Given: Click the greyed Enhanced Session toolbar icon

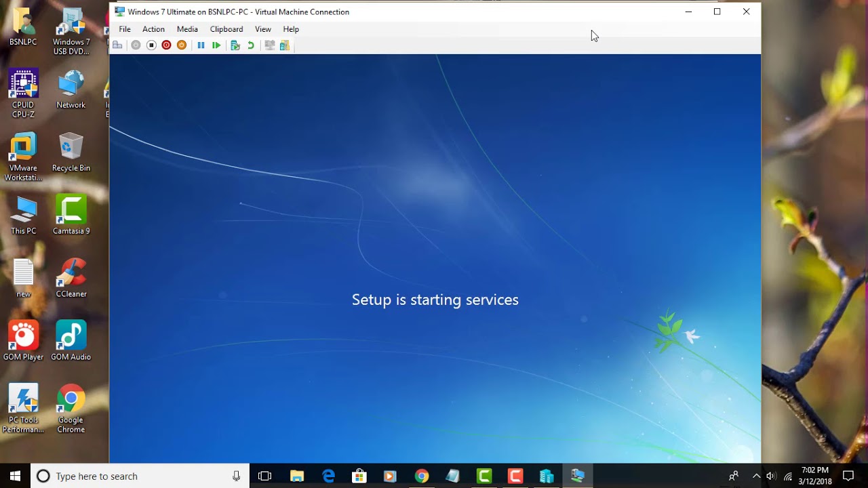Looking at the screenshot, I should (269, 45).
